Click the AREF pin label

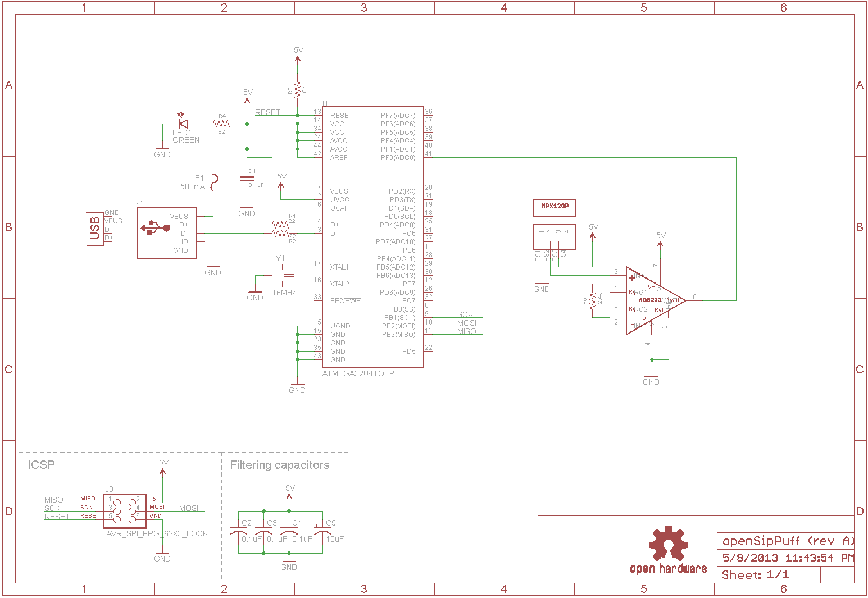pos(339,158)
